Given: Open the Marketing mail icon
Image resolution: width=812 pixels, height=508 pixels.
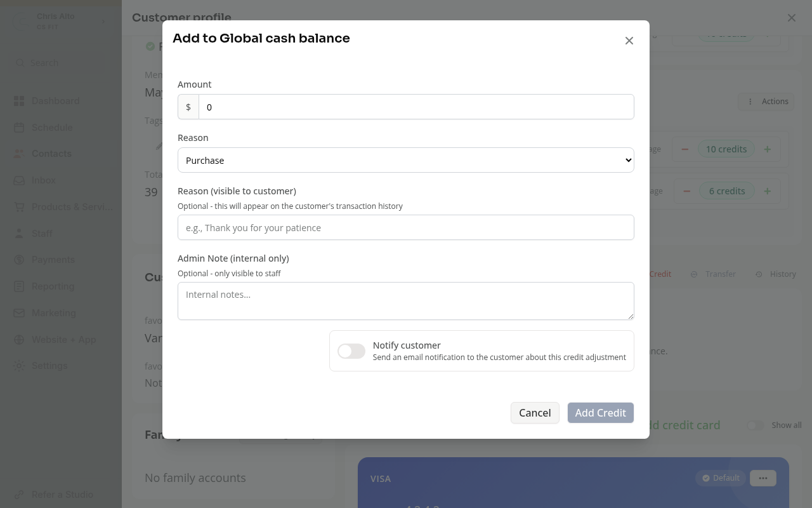Looking at the screenshot, I should (19, 313).
